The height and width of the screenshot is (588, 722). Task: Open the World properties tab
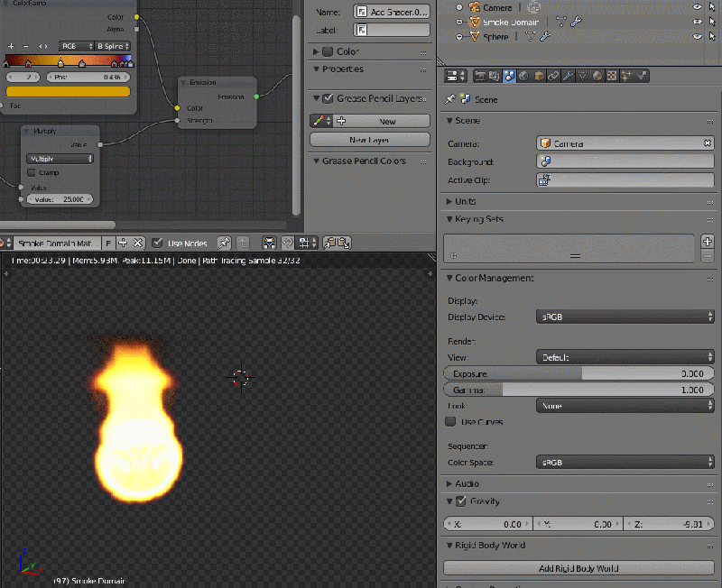coord(522,75)
